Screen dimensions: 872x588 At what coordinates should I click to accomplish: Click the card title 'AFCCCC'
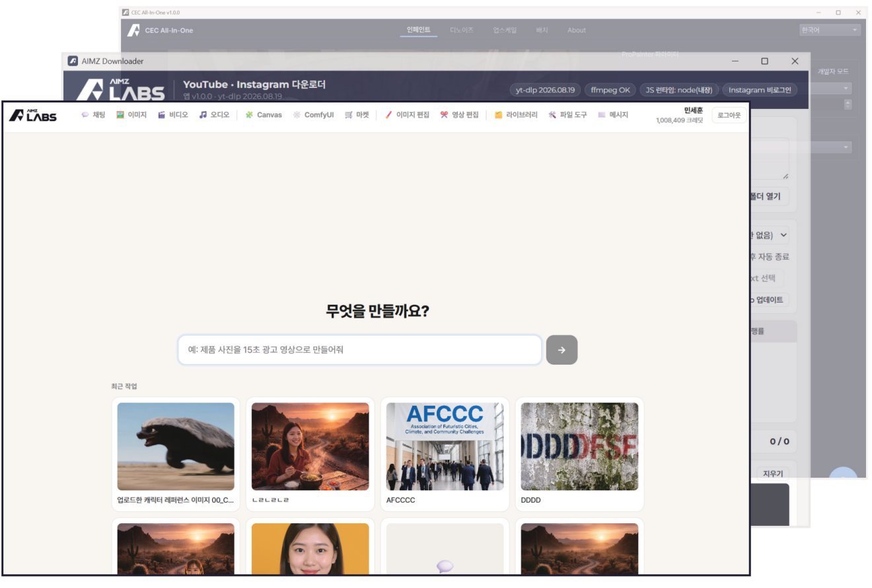click(401, 501)
